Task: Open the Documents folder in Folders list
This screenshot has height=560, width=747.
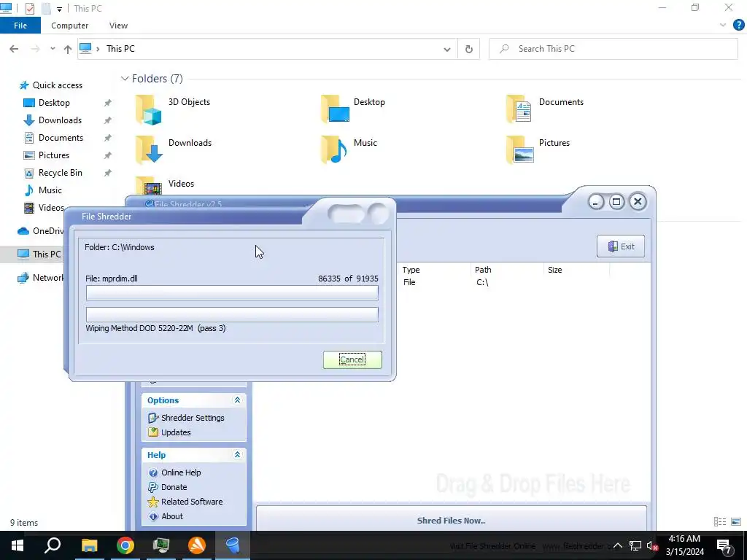Action: click(x=545, y=109)
